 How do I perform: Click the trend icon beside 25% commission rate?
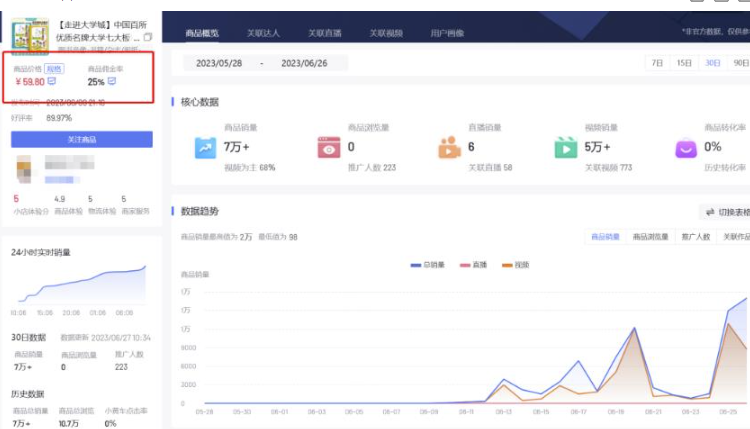112,82
